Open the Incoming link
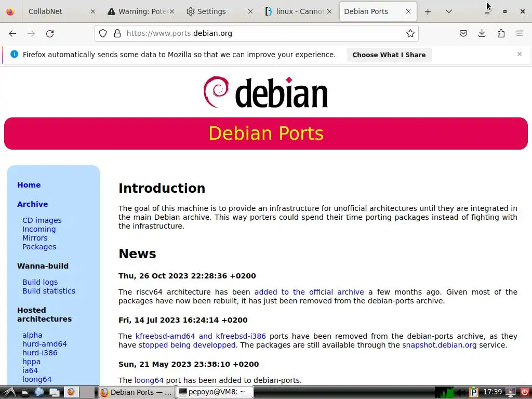This screenshot has height=399, width=532. tap(39, 229)
